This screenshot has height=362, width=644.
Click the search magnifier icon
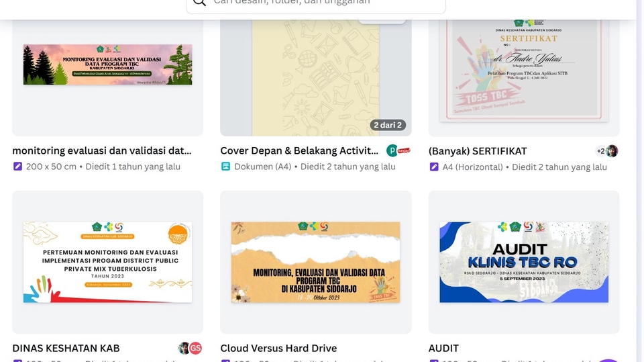(x=199, y=2)
